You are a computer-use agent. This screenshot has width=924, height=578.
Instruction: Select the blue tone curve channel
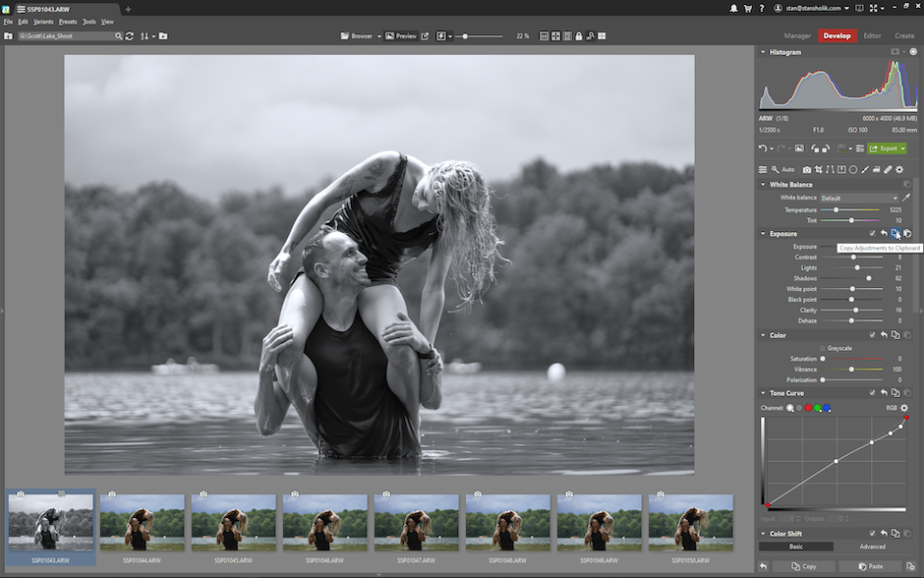tap(827, 408)
